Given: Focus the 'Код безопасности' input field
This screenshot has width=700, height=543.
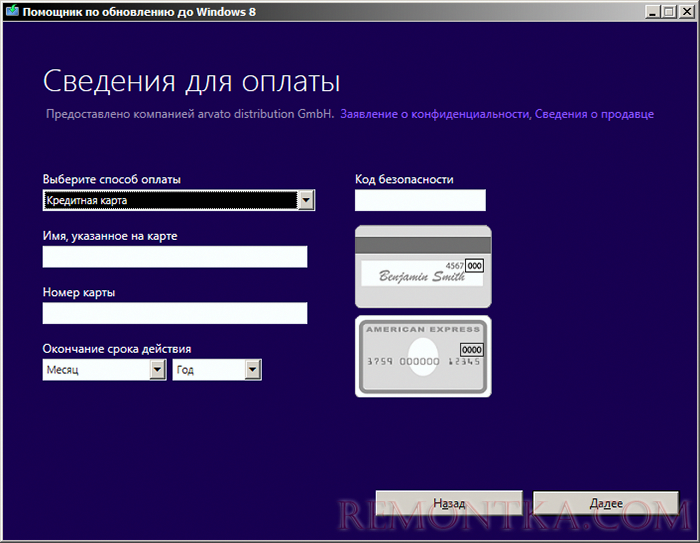Looking at the screenshot, I should (420, 200).
